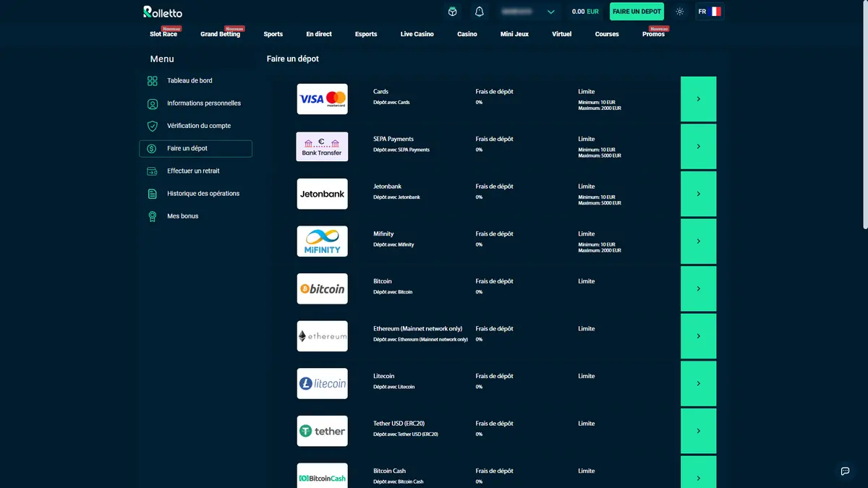The width and height of the screenshot is (868, 488).
Task: Click the Bank Transfer SEPA logo
Action: click(x=322, y=146)
